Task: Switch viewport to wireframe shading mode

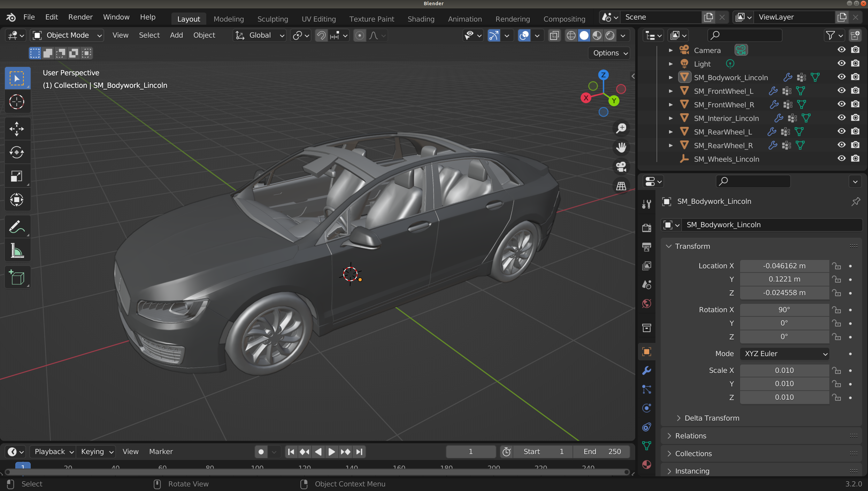Action: (x=571, y=35)
